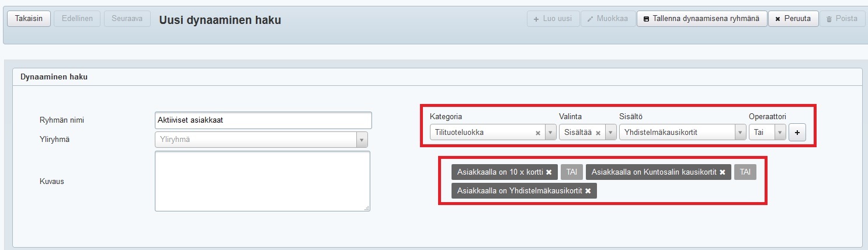Click Tallenna dynaamisena ryhmänä save button
The image size is (868, 250).
[701, 19]
